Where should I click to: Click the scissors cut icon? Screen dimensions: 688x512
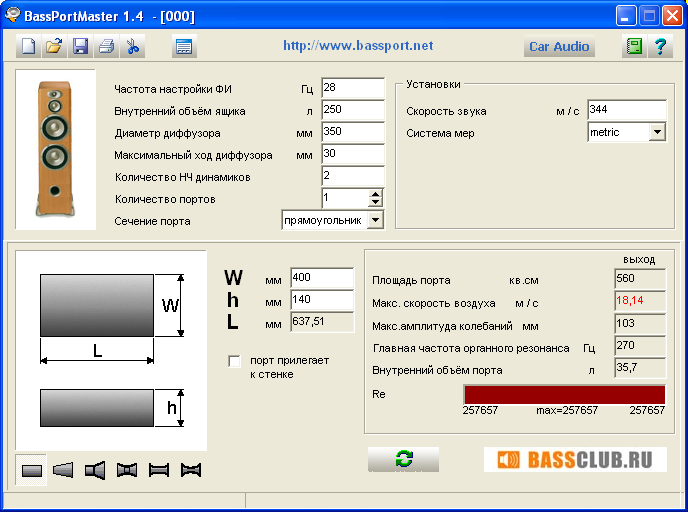pyautogui.click(x=133, y=46)
